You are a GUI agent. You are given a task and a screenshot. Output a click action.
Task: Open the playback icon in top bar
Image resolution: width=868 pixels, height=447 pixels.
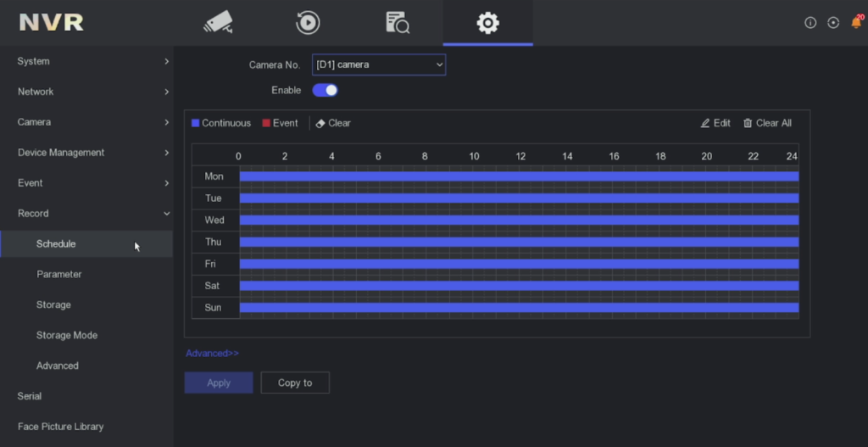click(x=308, y=23)
